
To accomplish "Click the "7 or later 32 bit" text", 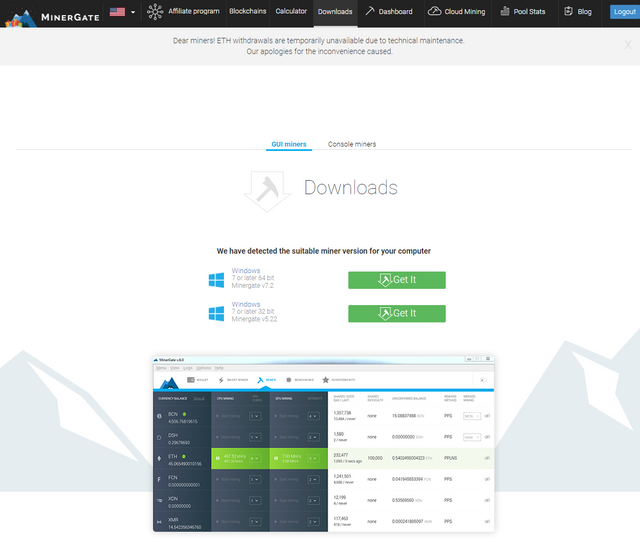I will (253, 311).
